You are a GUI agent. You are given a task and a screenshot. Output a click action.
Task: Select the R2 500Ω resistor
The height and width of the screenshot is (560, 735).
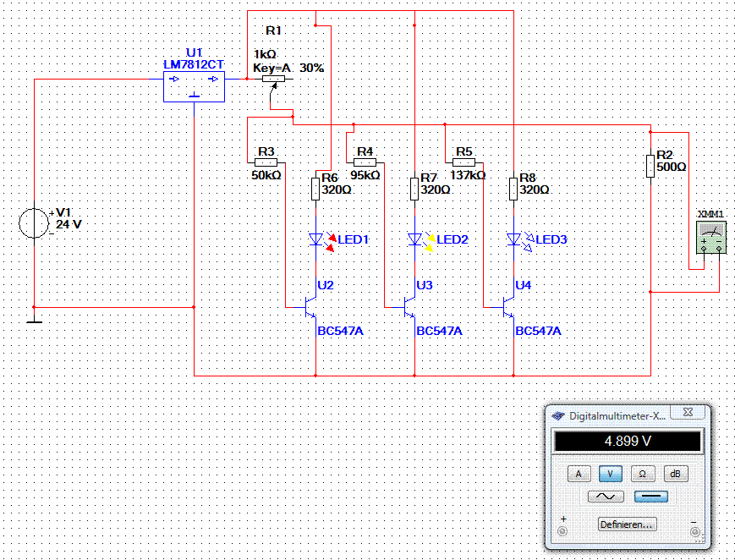[x=650, y=166]
